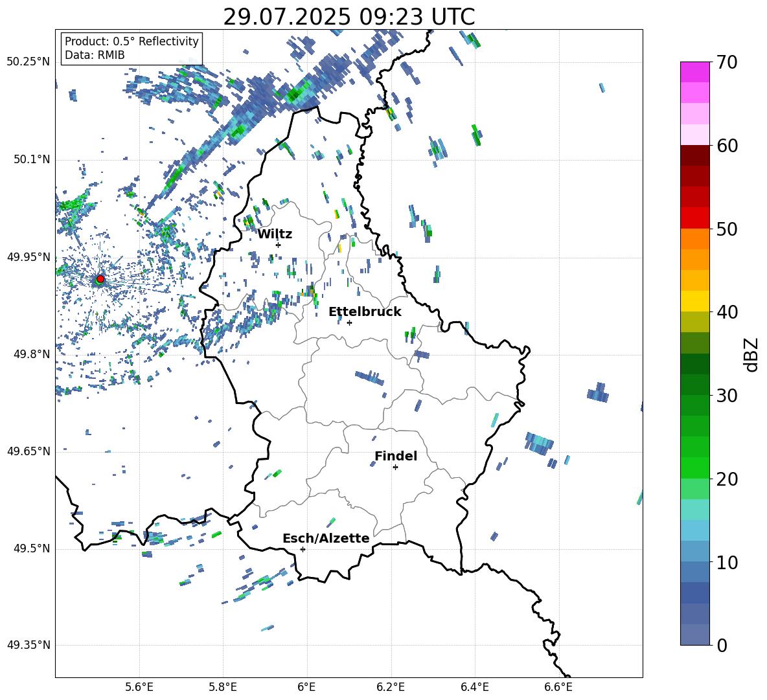Click the 49.95°N latitude label
Image resolution: width=767 pixels, height=700 pixels.
coord(29,257)
